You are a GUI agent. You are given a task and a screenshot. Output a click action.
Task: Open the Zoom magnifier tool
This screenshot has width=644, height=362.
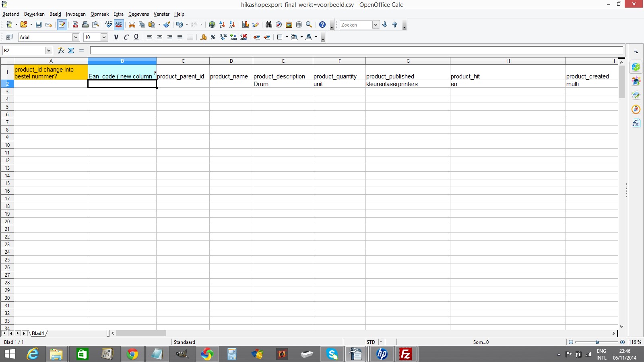point(309,25)
